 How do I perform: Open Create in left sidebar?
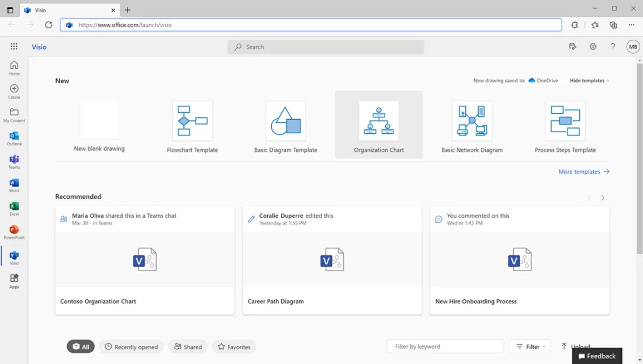[14, 91]
